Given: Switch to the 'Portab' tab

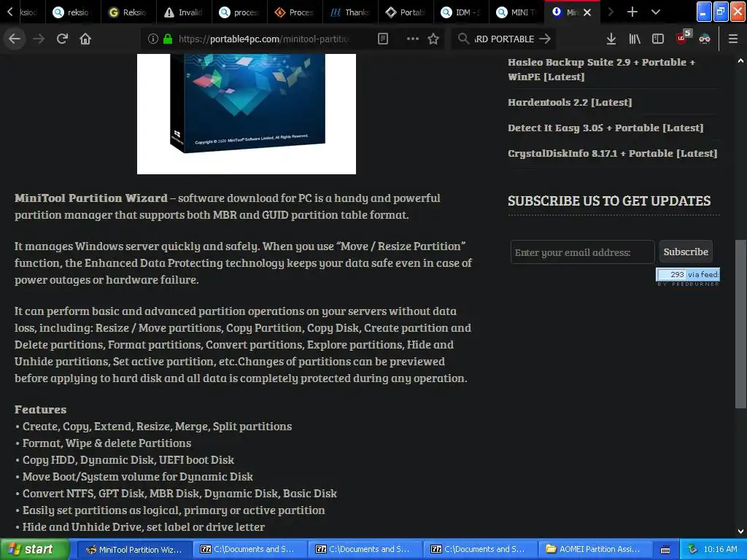Looking at the screenshot, I should coord(406,12).
